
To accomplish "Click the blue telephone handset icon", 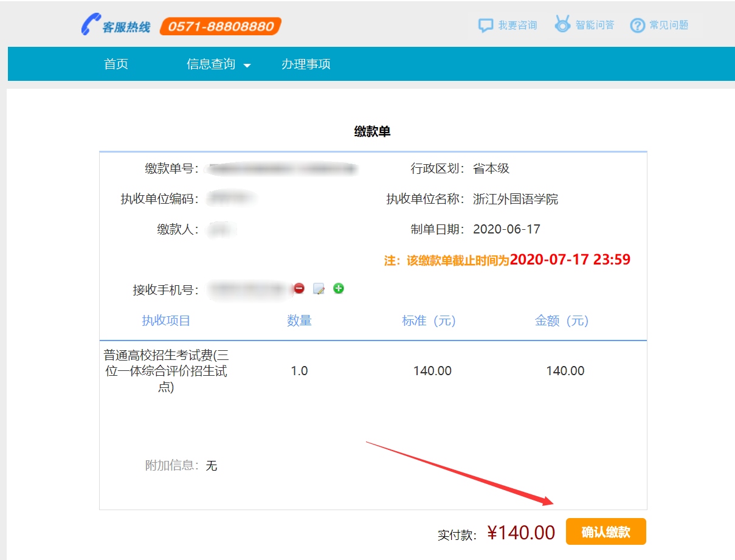I will point(90,25).
